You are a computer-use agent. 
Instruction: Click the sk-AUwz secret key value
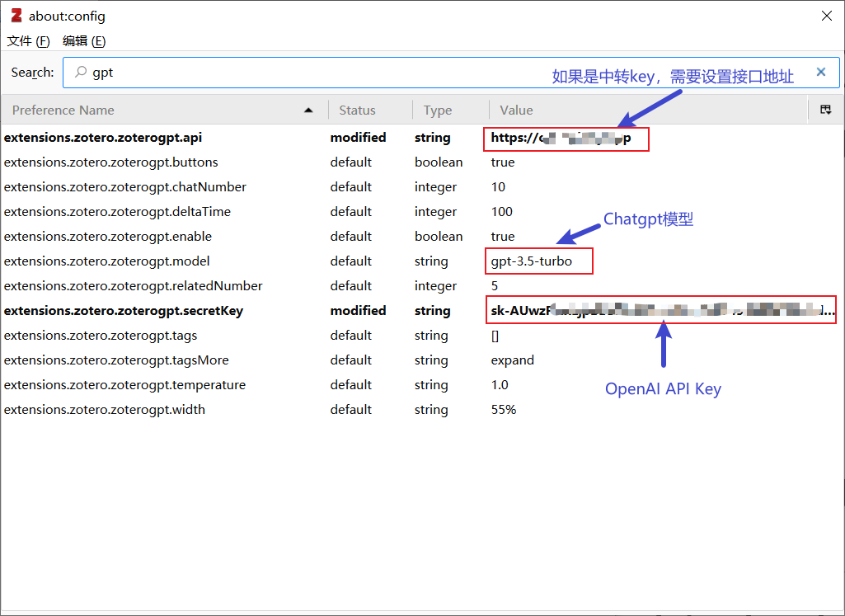[663, 310]
